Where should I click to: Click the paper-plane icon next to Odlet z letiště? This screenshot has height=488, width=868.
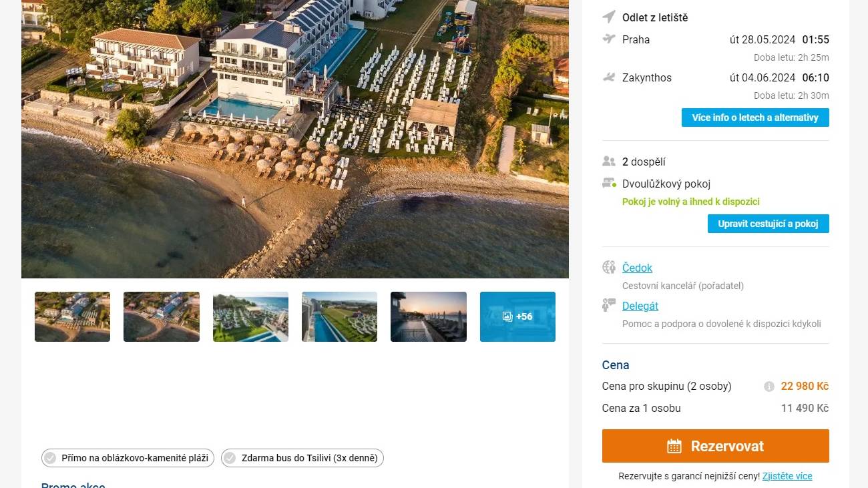[x=608, y=17]
